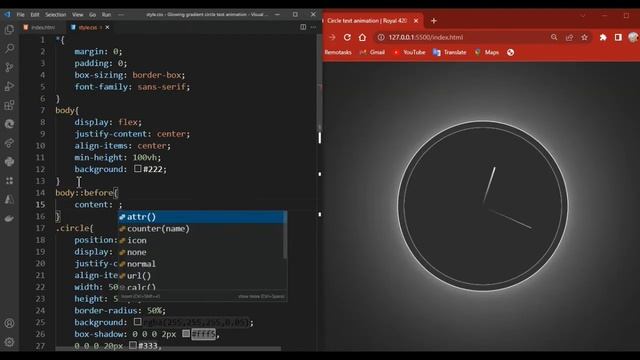Close the Circle text animation tab

tap(416, 20)
